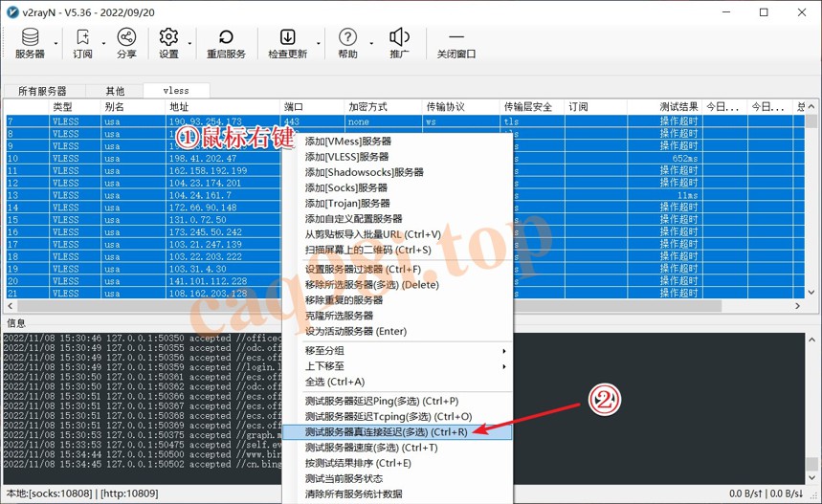822x504 pixels.
Task: Choose 添加[Trojan]服务器 menu entry
Action: pyautogui.click(x=397, y=204)
